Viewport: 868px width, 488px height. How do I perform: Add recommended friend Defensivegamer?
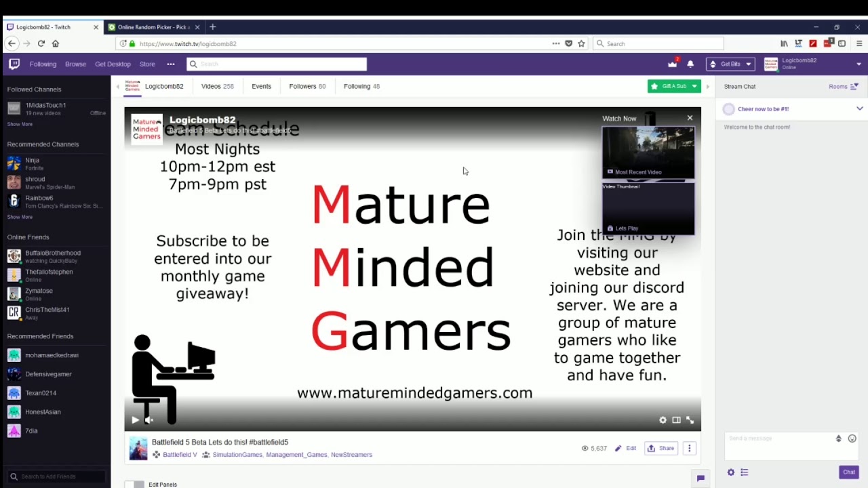pos(56,374)
